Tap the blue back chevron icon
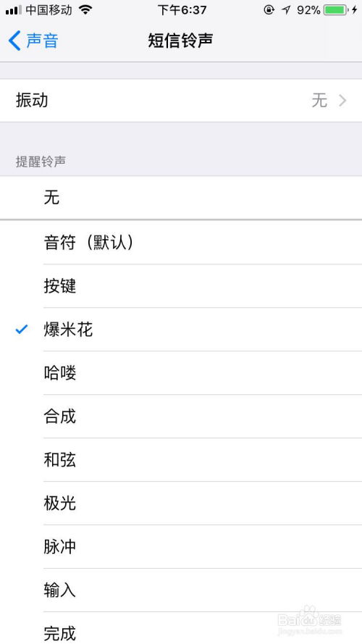Viewport: 362px width, 644px height. tap(14, 41)
